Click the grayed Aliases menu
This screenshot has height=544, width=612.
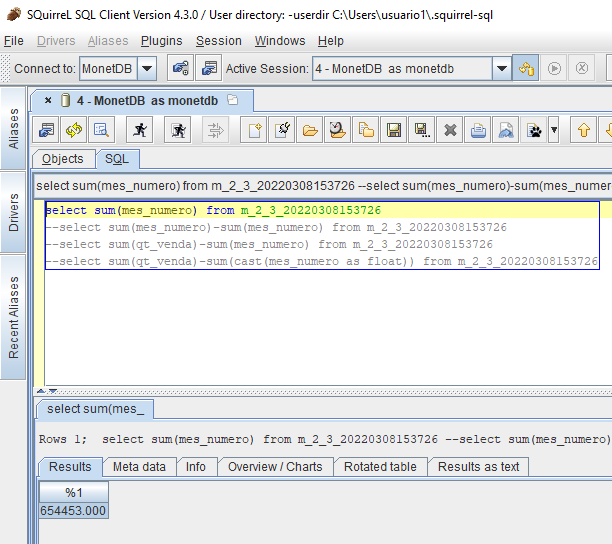[108, 41]
